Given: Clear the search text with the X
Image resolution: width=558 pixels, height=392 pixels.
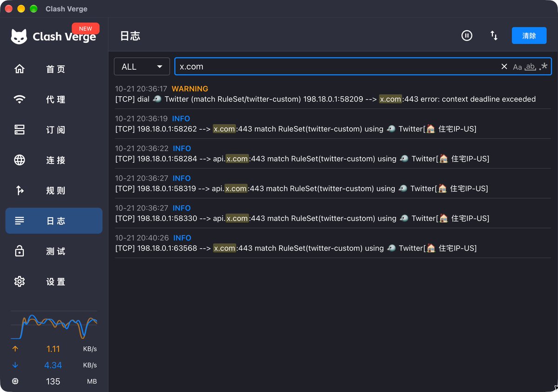Looking at the screenshot, I should click(x=504, y=66).
